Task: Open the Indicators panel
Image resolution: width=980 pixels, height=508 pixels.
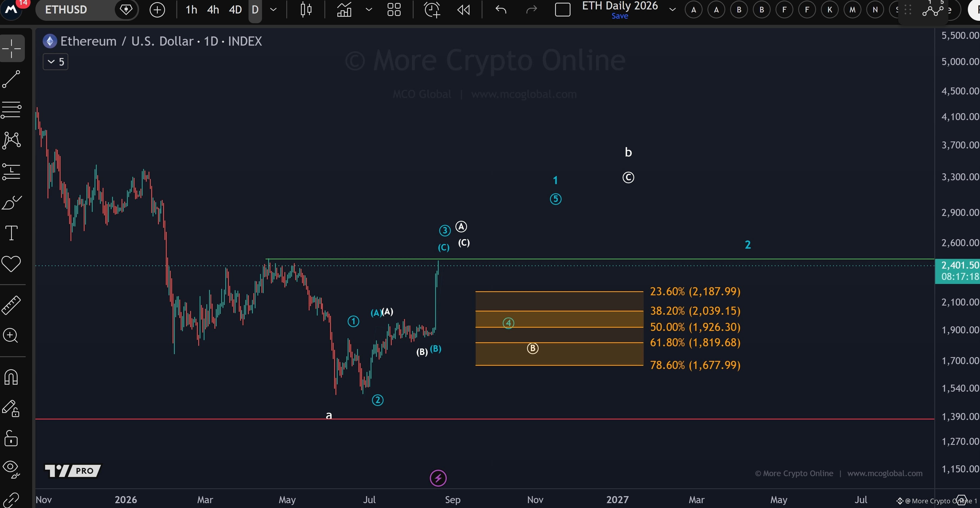Action: click(344, 9)
